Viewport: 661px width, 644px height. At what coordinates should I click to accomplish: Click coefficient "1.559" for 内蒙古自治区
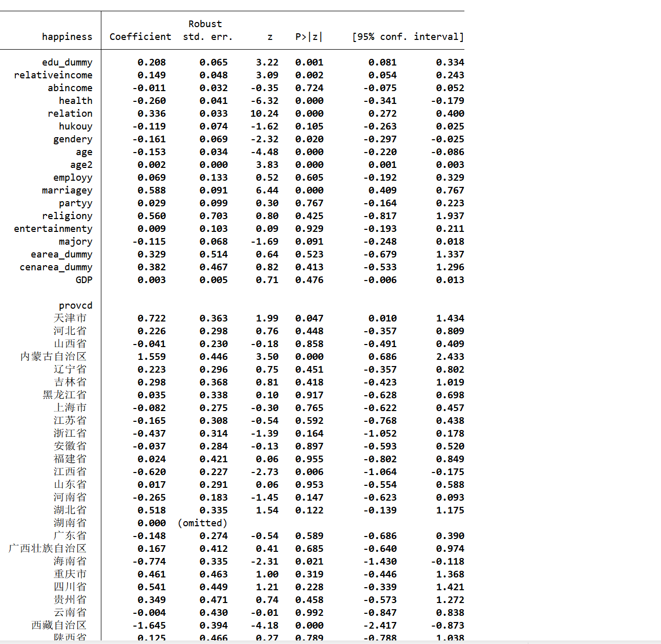[152, 357]
